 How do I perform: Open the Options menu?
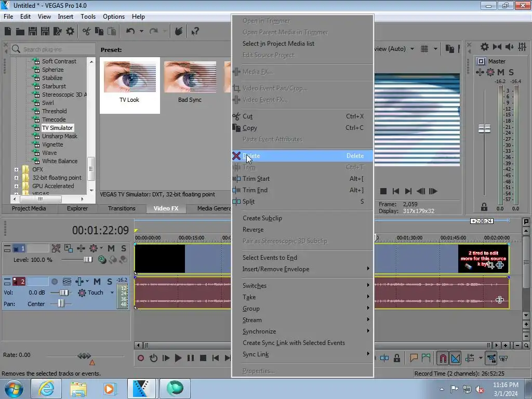(x=114, y=17)
